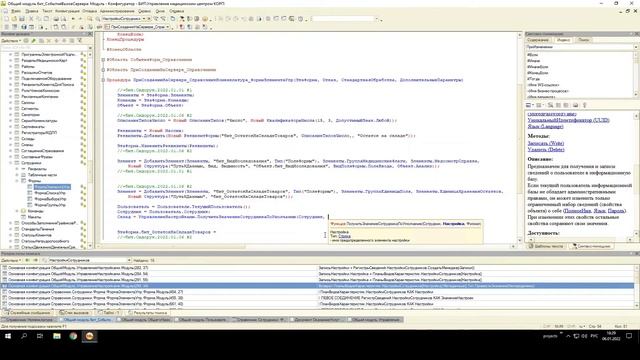Open the Справка menu
Image resolution: width=640 pixels, height=360 pixels.
176,11
